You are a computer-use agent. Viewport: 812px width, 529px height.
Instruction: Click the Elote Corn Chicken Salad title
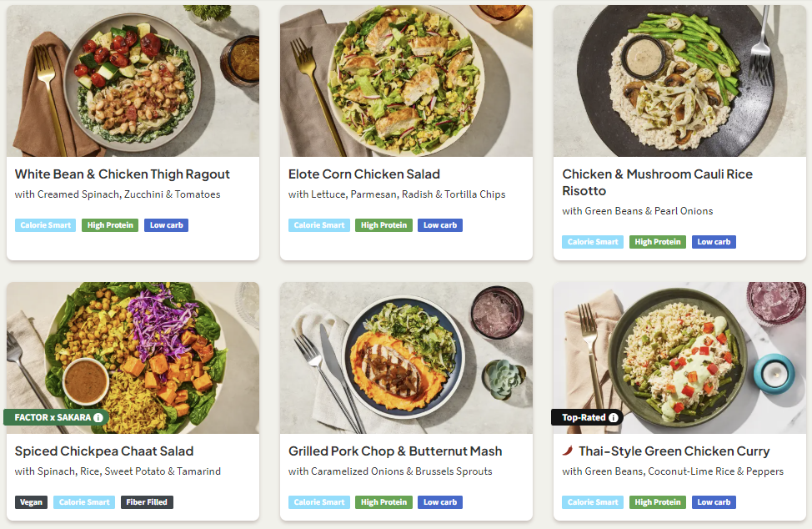(364, 174)
